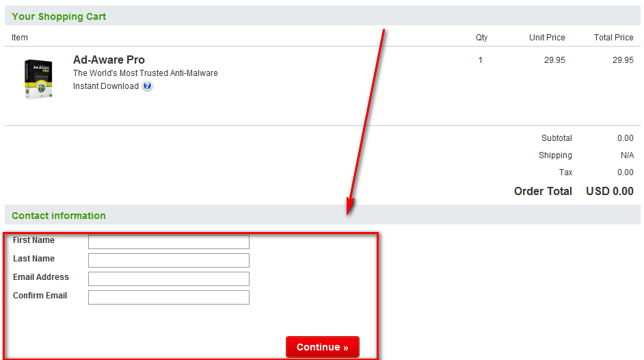644x360 pixels.
Task: Click the 'Contact information' heading
Action: click(x=59, y=216)
